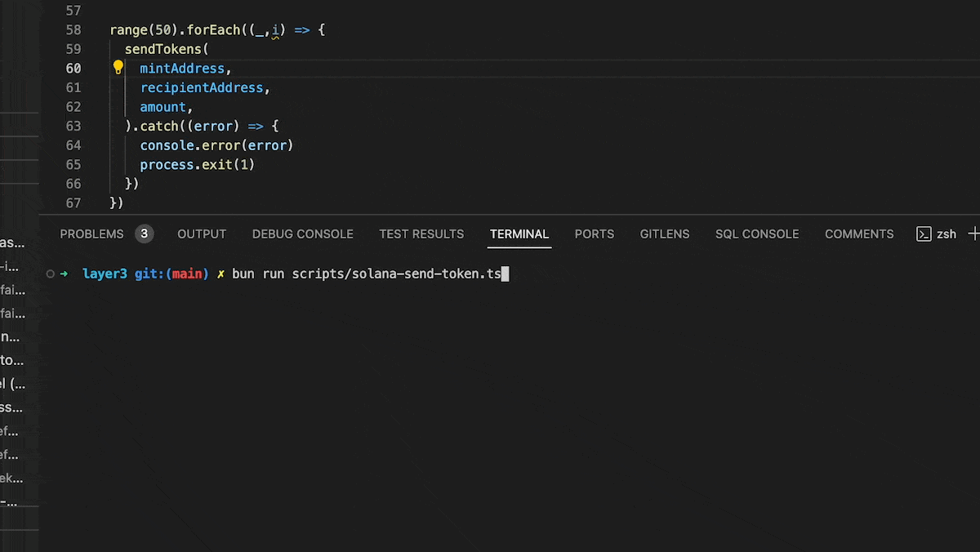Click the lightbulb quick-fix icon

pyautogui.click(x=118, y=68)
